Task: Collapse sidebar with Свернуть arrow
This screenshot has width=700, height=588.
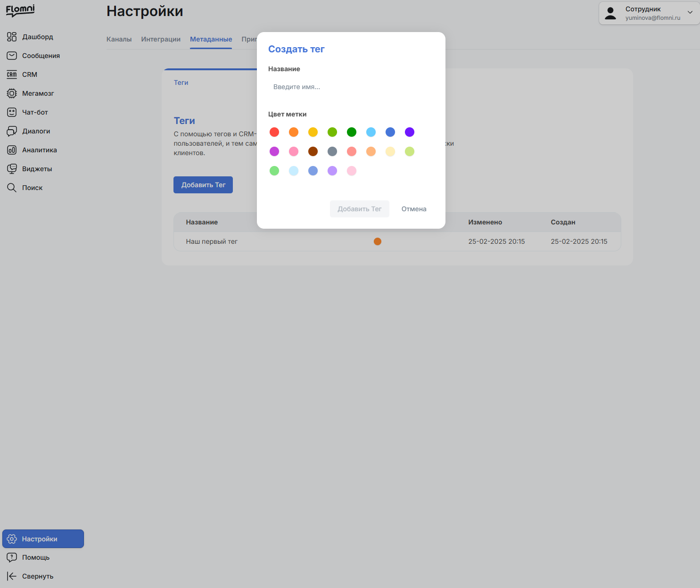Action: click(12, 576)
